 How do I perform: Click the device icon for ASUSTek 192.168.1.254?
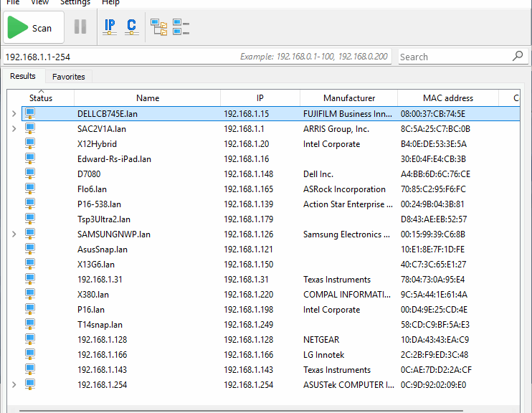coord(30,384)
